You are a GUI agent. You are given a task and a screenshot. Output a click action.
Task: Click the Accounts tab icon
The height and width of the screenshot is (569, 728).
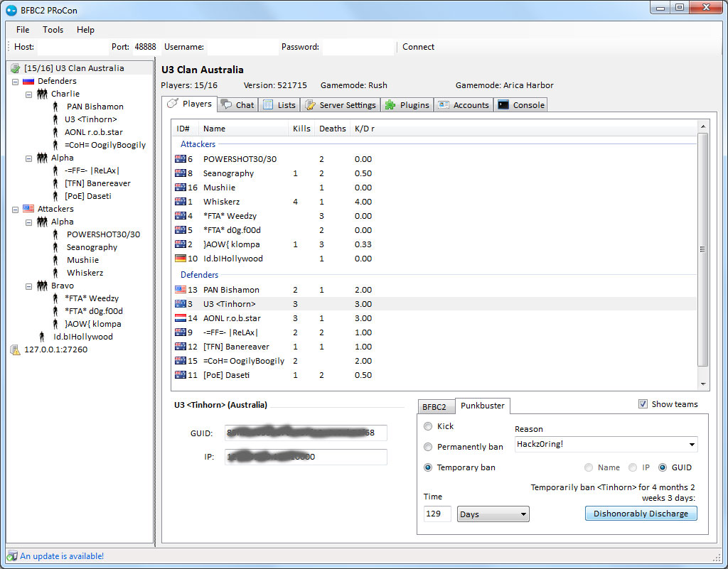tap(444, 105)
